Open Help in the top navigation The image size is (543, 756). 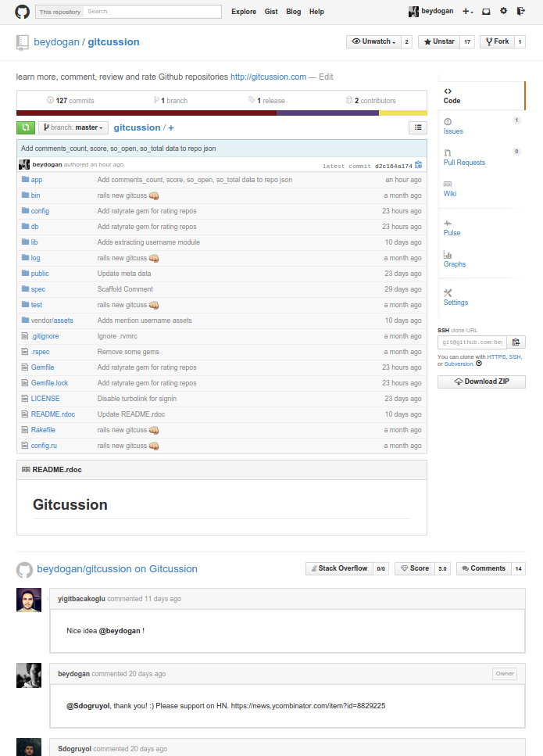tap(316, 12)
